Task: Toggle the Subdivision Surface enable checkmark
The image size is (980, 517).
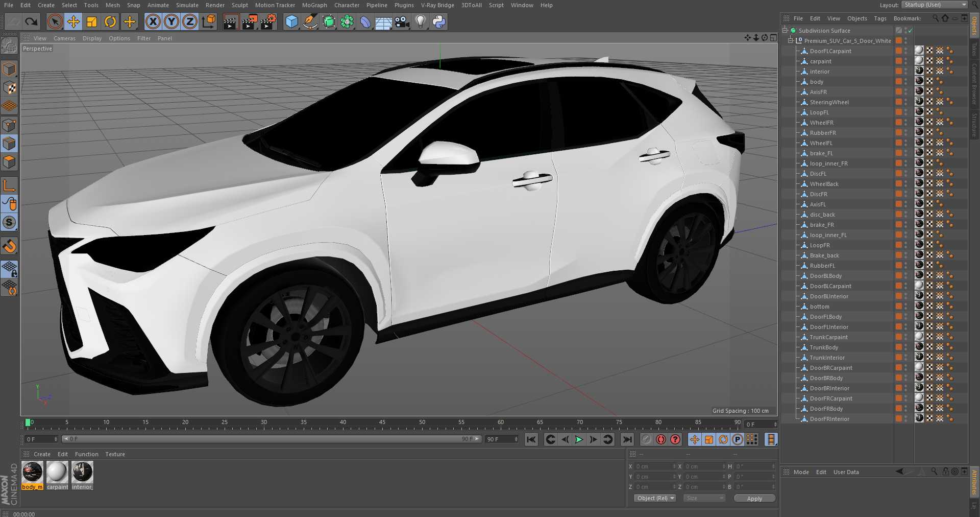Action: [910, 31]
